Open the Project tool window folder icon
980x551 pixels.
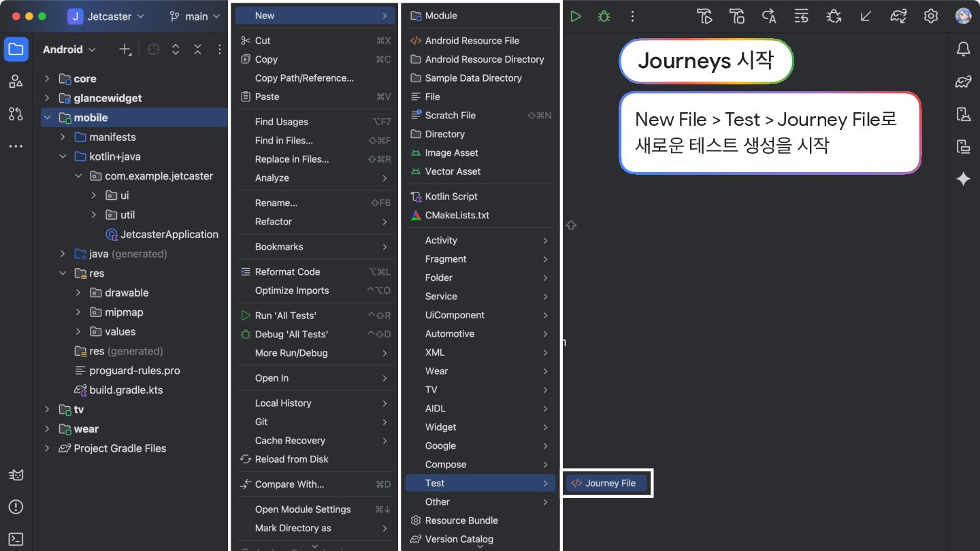tap(16, 50)
